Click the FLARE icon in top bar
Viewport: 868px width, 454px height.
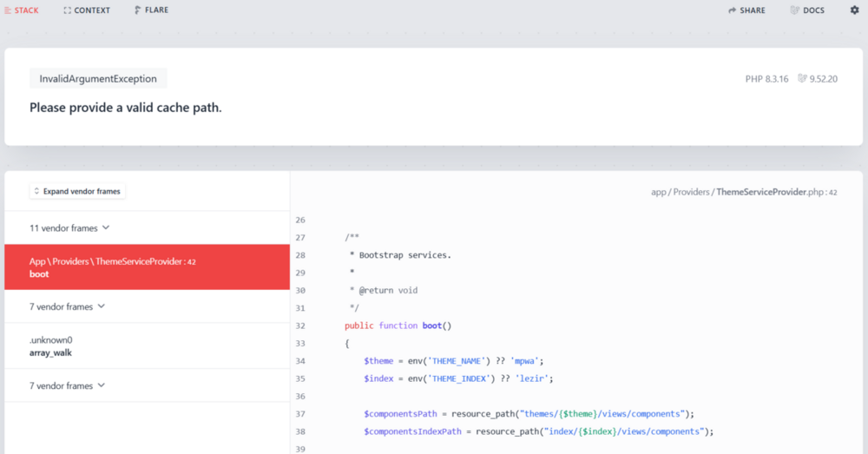click(x=138, y=10)
